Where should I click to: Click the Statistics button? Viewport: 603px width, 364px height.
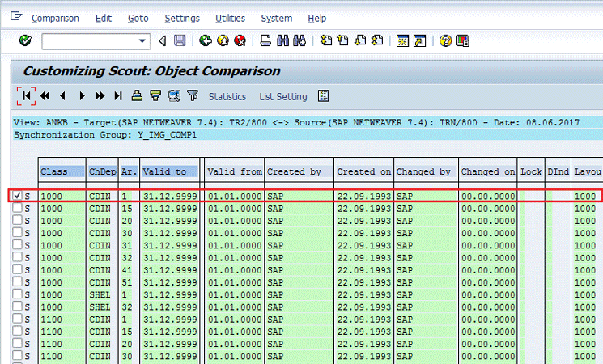point(227,97)
